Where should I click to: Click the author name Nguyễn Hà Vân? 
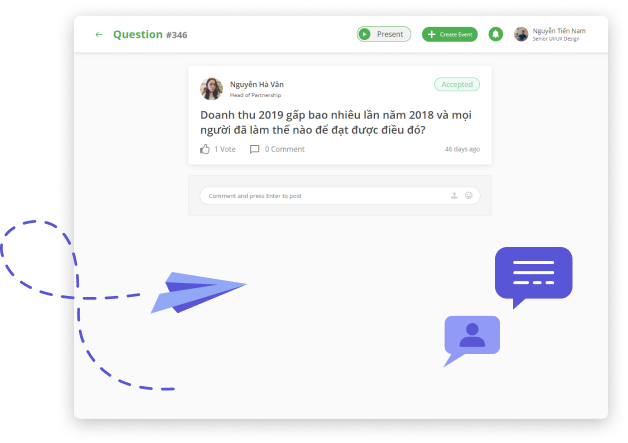tap(256, 84)
